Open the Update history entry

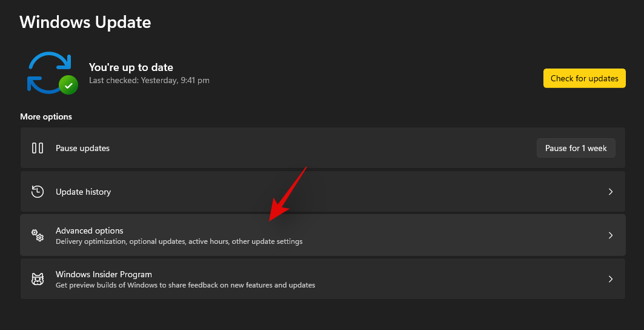tap(83, 192)
